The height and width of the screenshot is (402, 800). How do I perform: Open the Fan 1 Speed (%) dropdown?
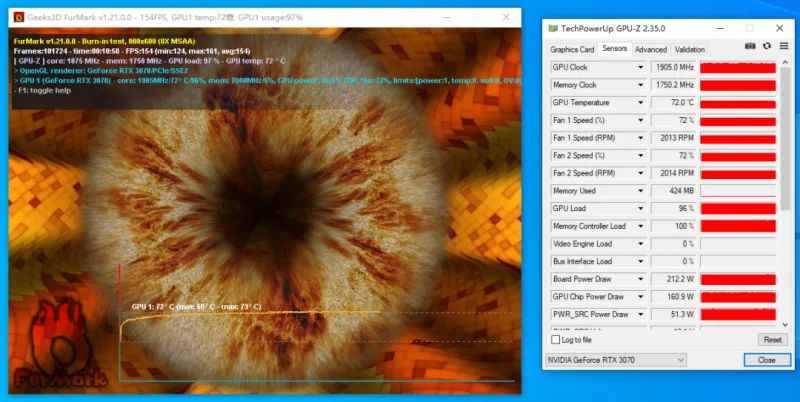[640, 120]
